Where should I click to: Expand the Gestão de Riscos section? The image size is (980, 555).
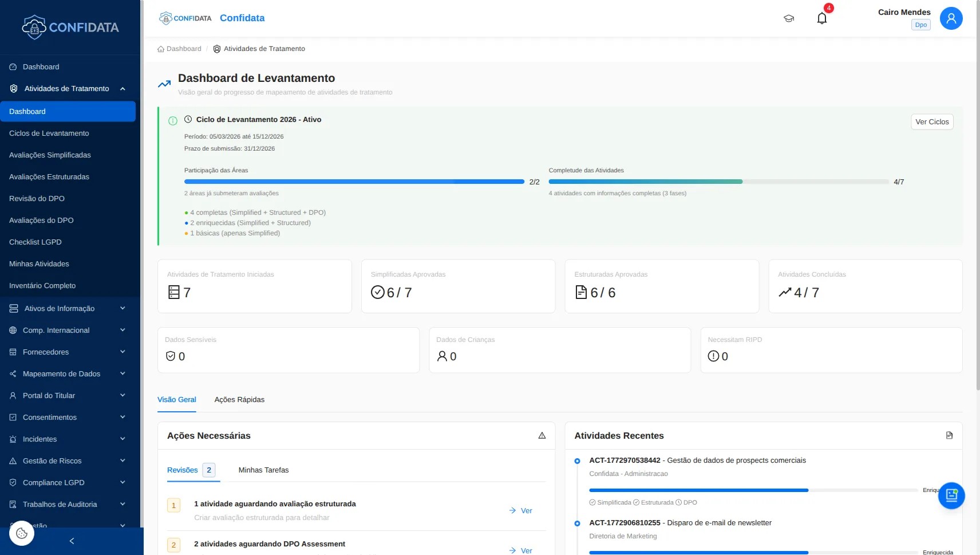click(122, 460)
